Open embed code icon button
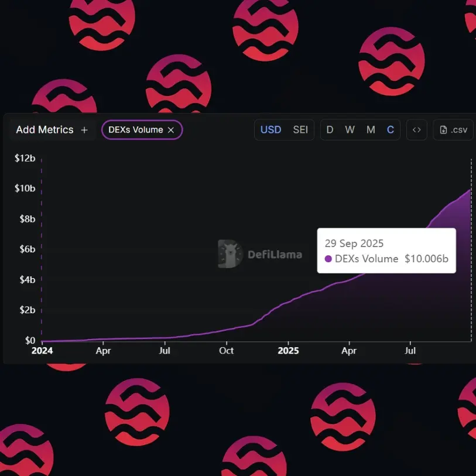This screenshot has height=476, width=476. 416,130
